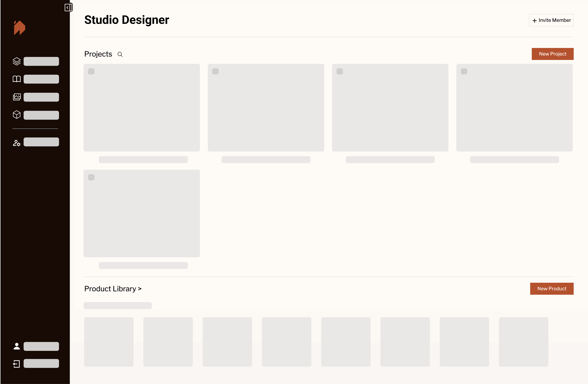Click the profile person icon
Screen dimensions: 588x384
coord(17,346)
